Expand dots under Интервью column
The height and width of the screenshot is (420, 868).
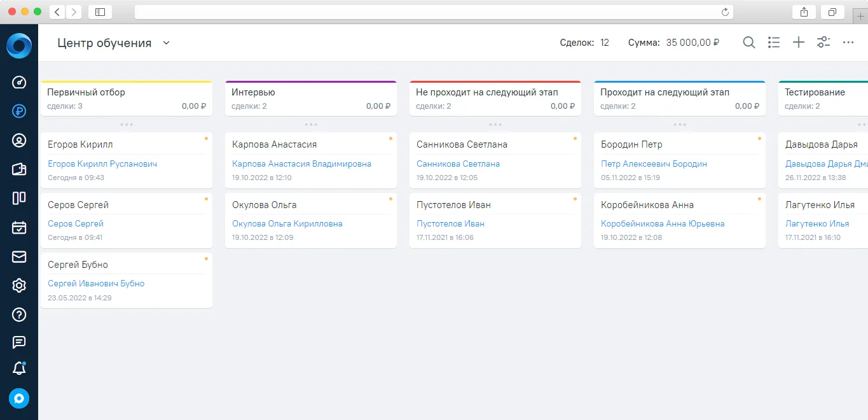(311, 124)
